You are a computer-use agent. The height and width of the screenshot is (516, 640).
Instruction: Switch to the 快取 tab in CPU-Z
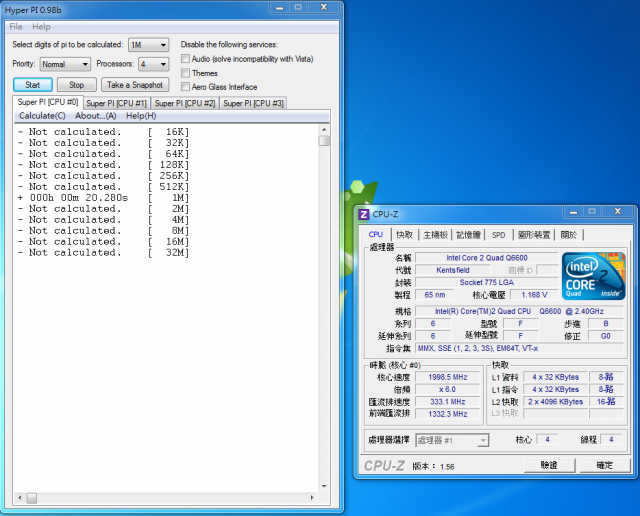[x=404, y=235]
